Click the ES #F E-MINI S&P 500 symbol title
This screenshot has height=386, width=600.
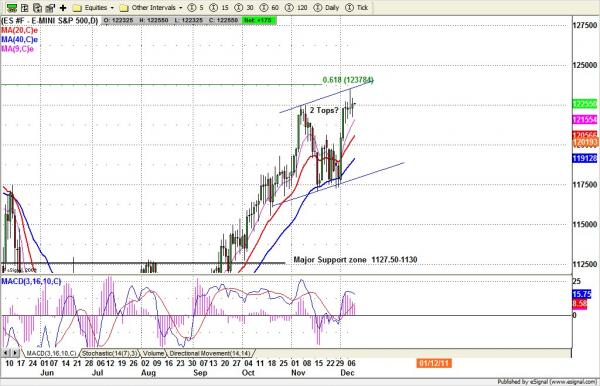coord(50,20)
